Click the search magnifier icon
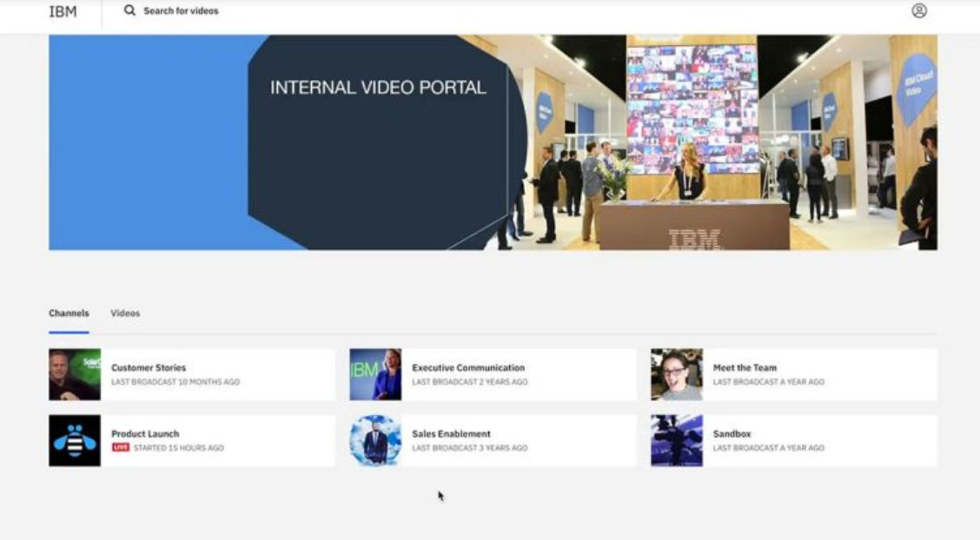 (129, 11)
